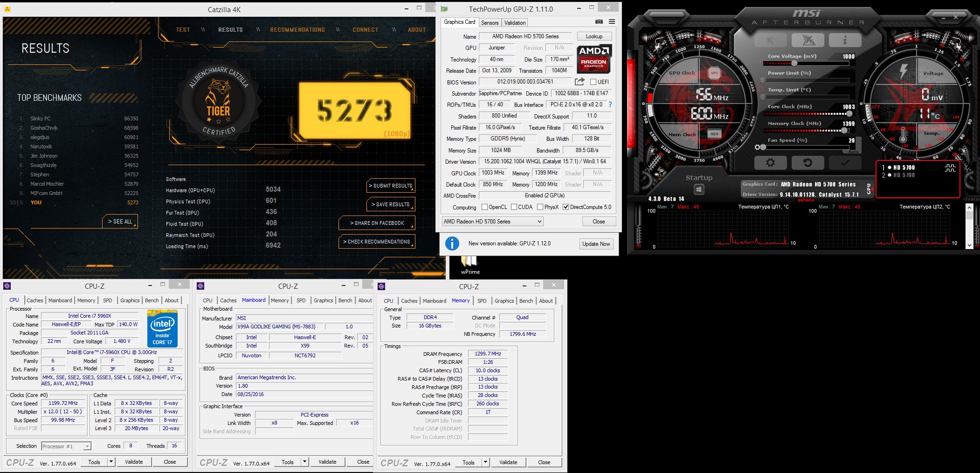980x473 pixels.
Task: Open the wPrime desktop shortcut icon
Action: (x=470, y=264)
